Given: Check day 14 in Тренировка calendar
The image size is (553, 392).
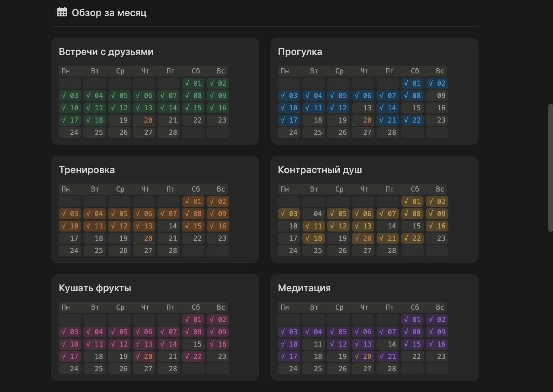Looking at the screenshot, I should pyautogui.click(x=169, y=226).
